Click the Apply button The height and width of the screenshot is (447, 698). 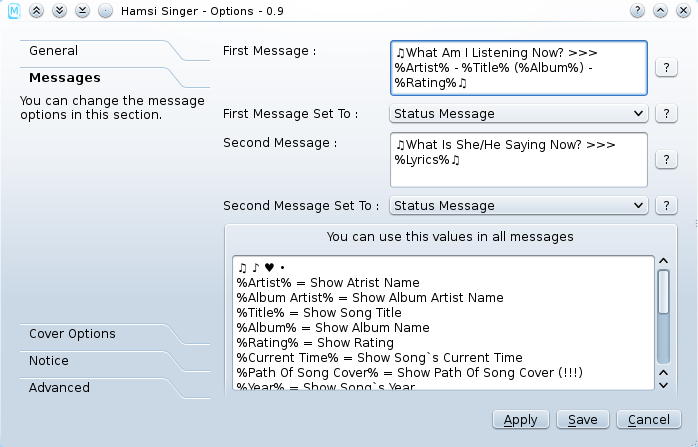pos(521,420)
